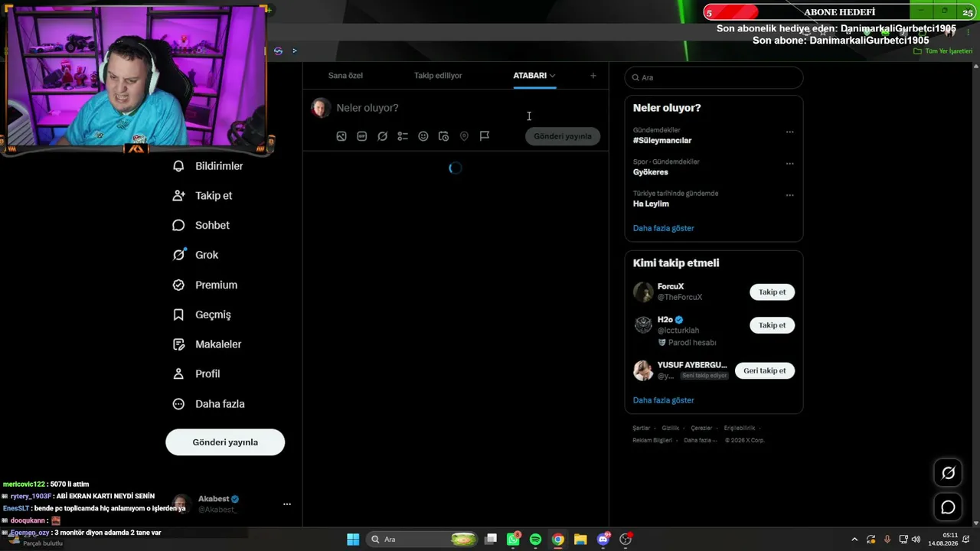
Task: Open the Geçmiş bookmark icon
Action: point(178,315)
